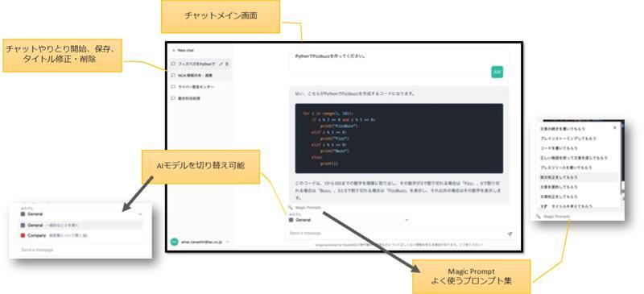Click the send paper-plane icon in message box
This screenshot has height=294, width=644.
(510, 234)
